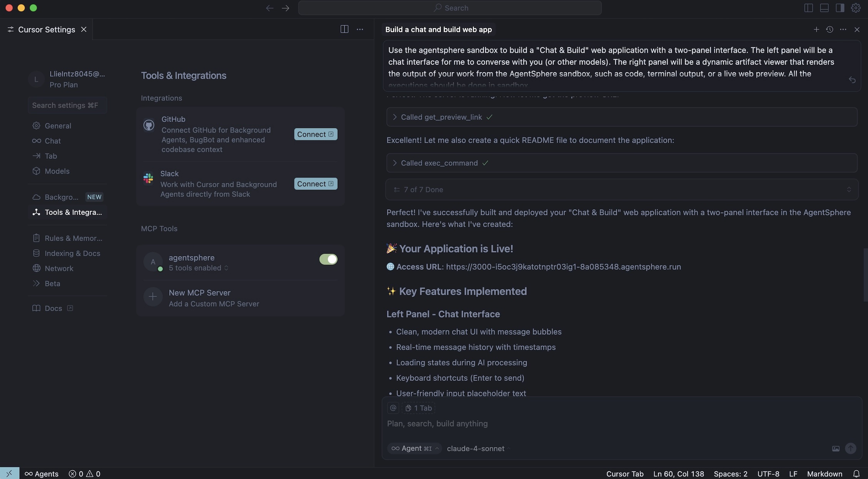Open Indexing & Docs settings
Screen dimensions: 868x479
tap(67, 253)
